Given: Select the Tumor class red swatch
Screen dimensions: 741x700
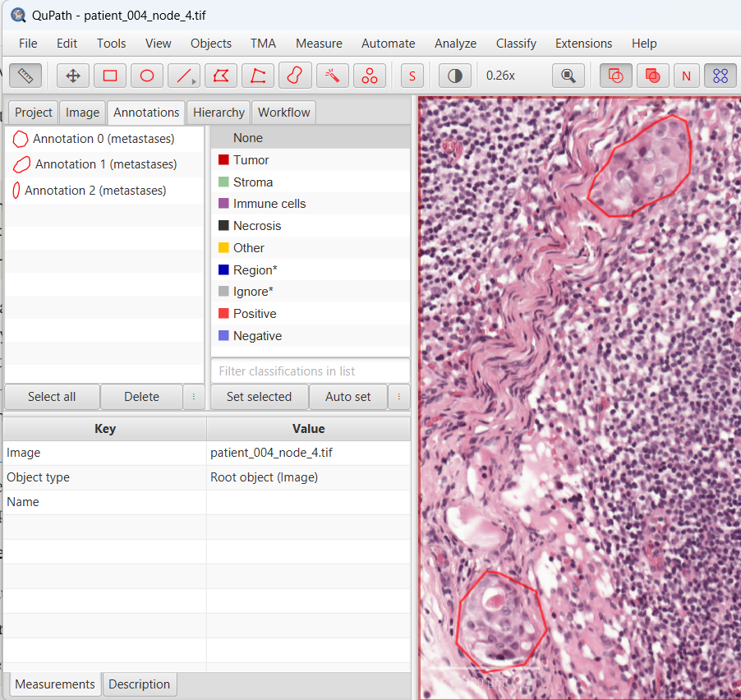Looking at the screenshot, I should click(223, 160).
